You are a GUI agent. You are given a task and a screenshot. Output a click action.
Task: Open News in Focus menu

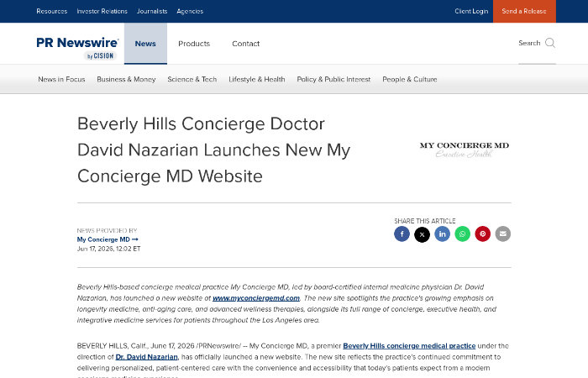click(x=61, y=79)
